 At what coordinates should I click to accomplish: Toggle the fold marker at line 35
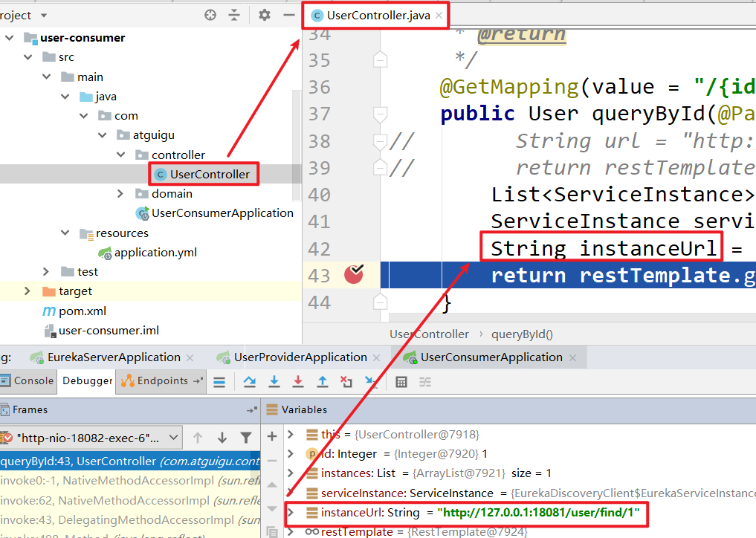click(380, 59)
